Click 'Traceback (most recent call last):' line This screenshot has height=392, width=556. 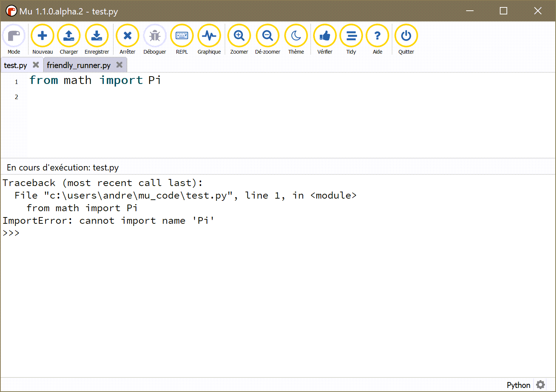coord(103,183)
